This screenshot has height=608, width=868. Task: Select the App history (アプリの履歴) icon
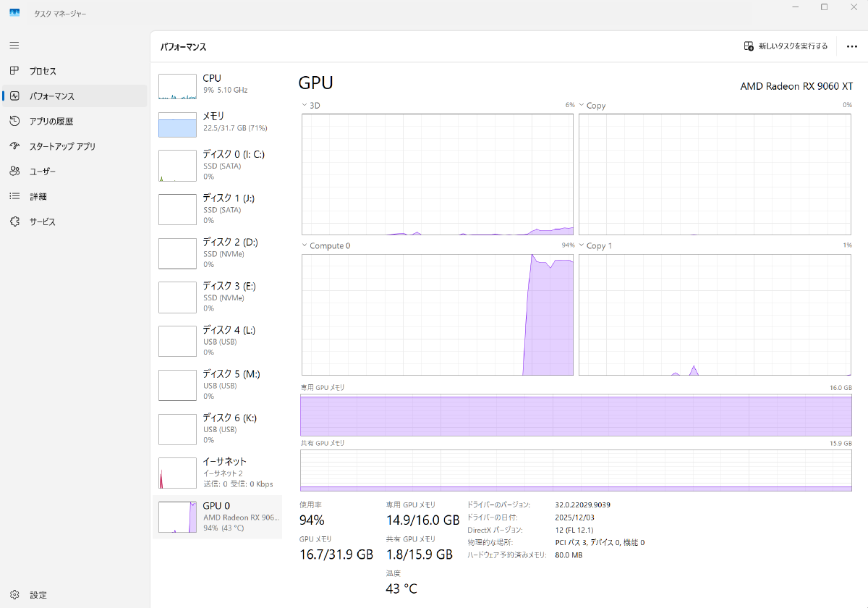click(x=16, y=121)
